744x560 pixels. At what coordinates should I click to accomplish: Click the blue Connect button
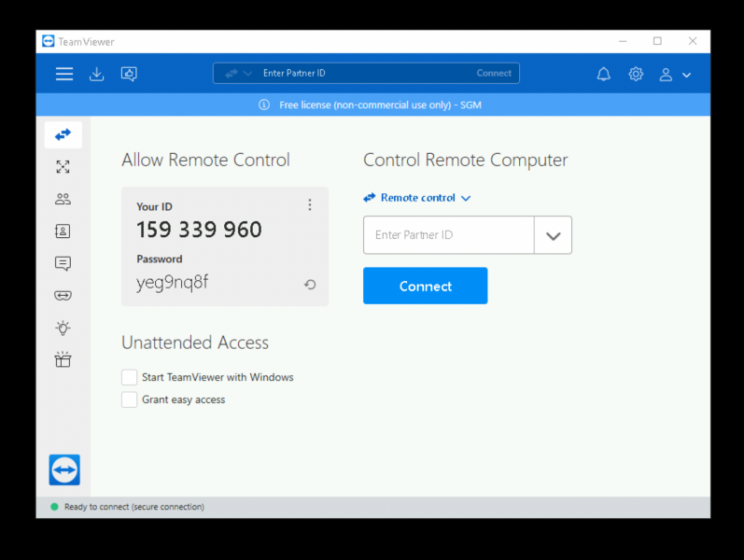[425, 286]
